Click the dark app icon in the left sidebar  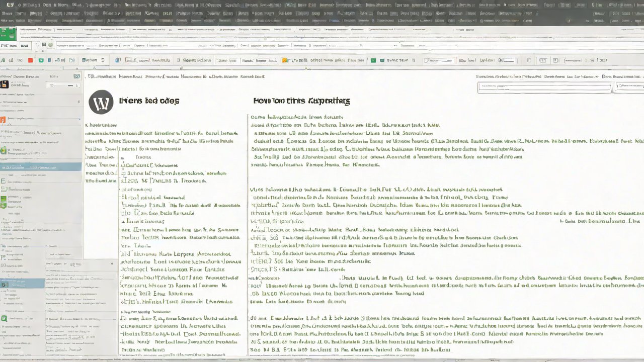click(4, 84)
